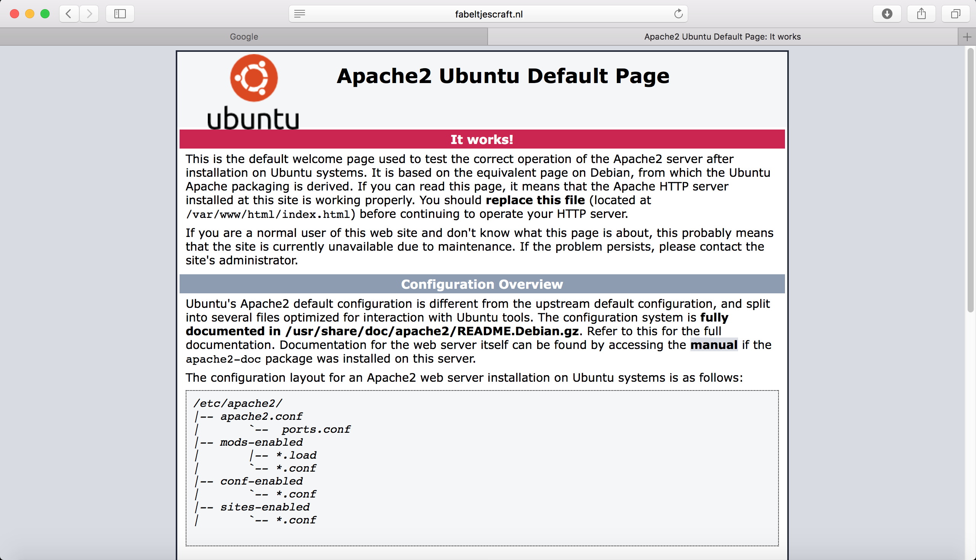976x560 pixels.
Task: Click the red close window button
Action: [x=14, y=14]
